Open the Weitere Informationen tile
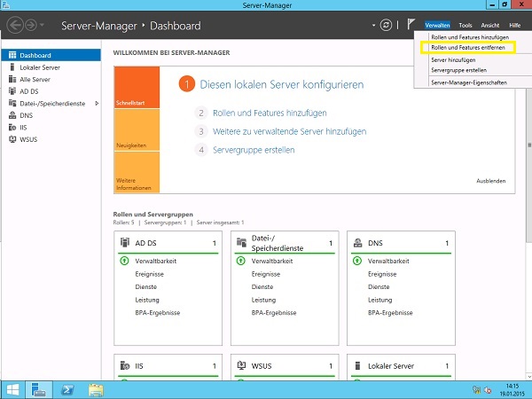The height and width of the screenshot is (399, 532). 137,172
